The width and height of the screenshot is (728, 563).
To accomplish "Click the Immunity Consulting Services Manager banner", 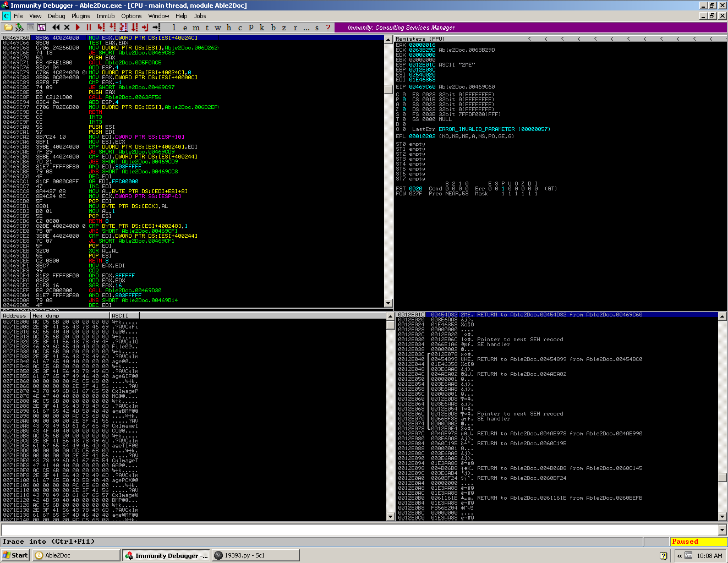I will [x=401, y=28].
